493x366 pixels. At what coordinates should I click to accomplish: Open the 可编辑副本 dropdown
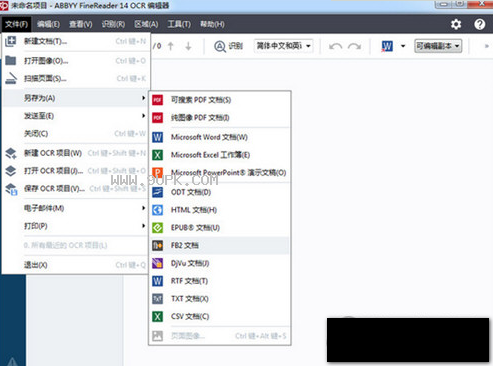[438, 46]
